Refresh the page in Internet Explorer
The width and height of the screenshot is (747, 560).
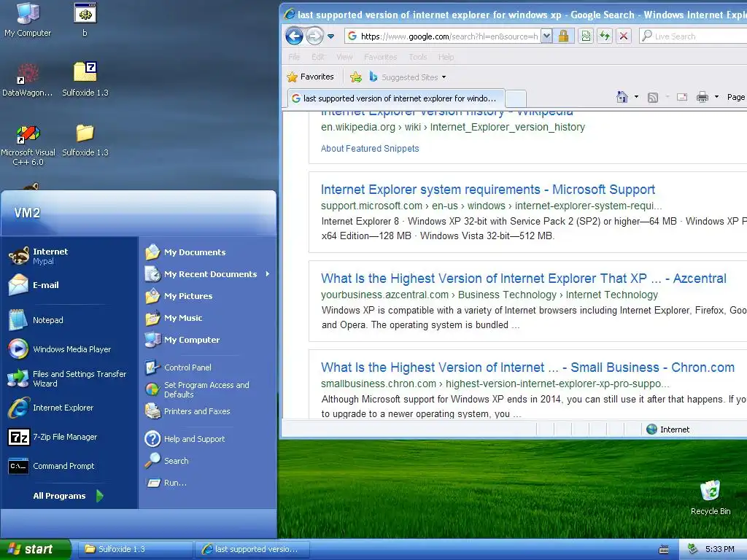click(x=605, y=36)
